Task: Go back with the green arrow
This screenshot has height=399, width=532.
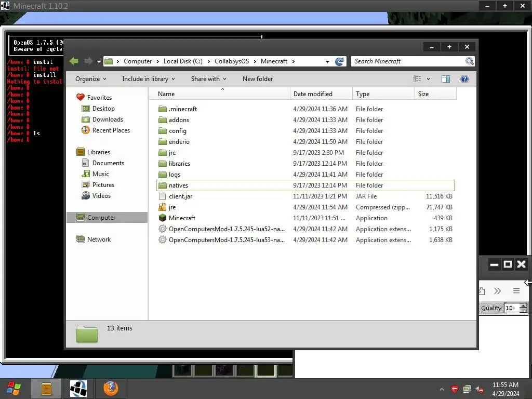Action: 74,61
